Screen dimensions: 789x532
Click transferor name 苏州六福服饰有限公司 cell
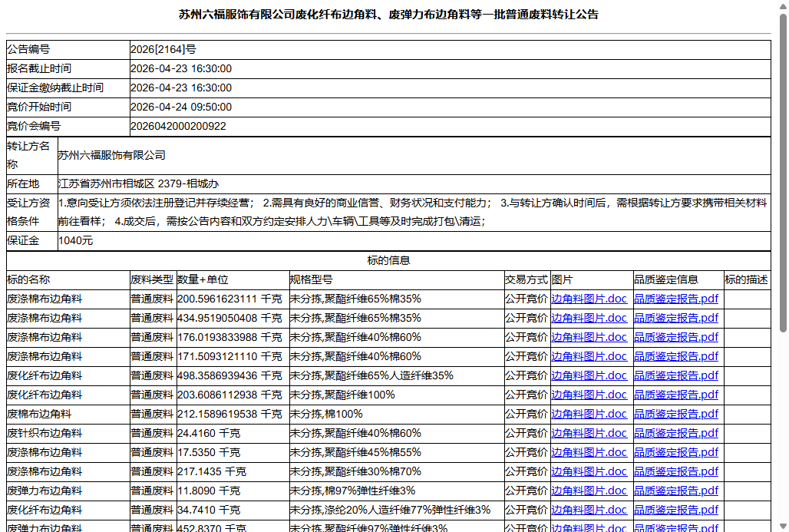point(414,156)
